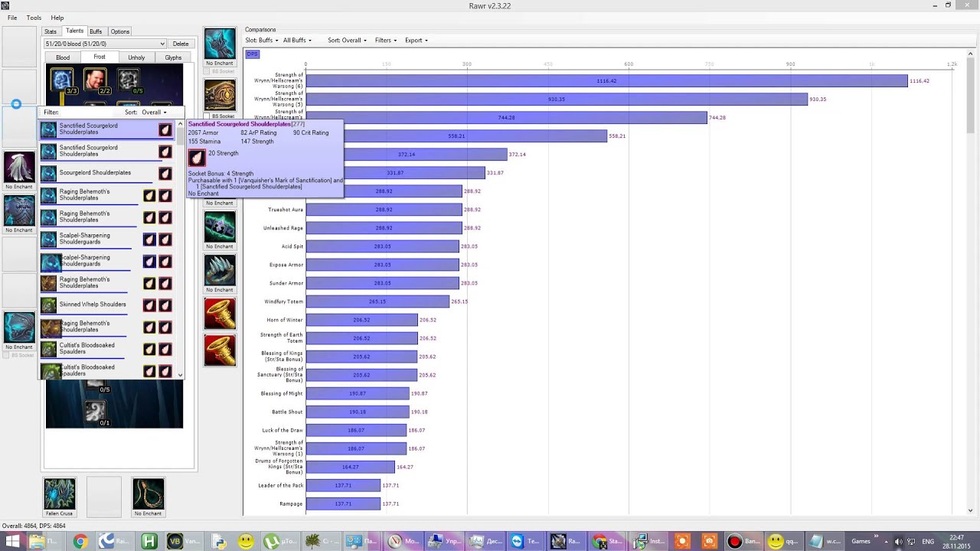Click the 0/5 talent icon in top row
The width and height of the screenshot is (980, 551).
click(x=128, y=80)
